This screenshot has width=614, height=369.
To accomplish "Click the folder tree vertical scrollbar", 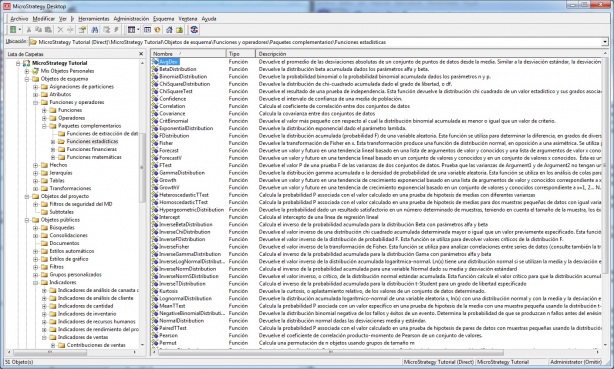I will click(x=142, y=168).
